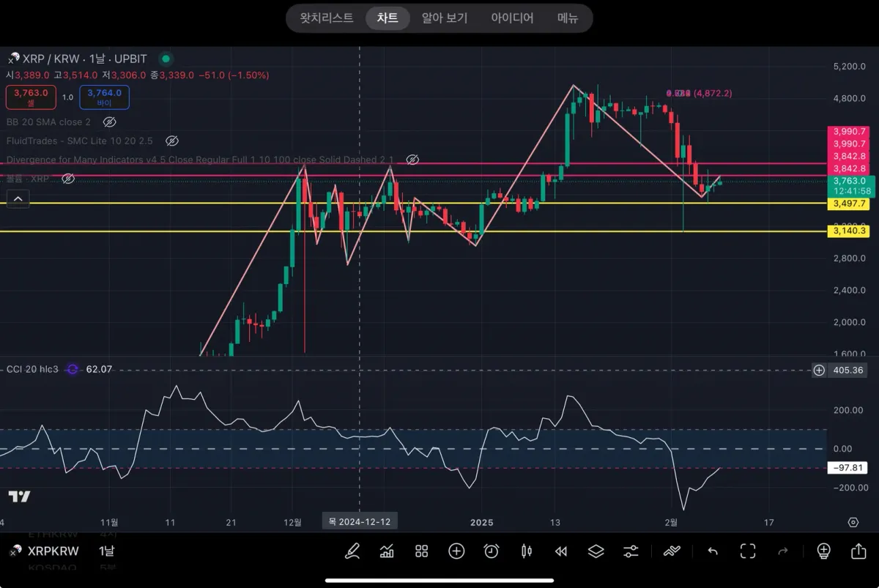Screen dimensions: 879x588
Task: Open the object tree layers icon
Action: (596, 551)
